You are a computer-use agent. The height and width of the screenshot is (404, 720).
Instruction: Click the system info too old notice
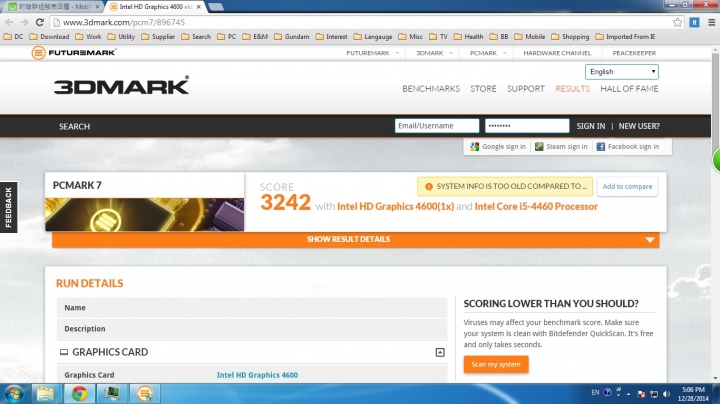click(x=505, y=186)
